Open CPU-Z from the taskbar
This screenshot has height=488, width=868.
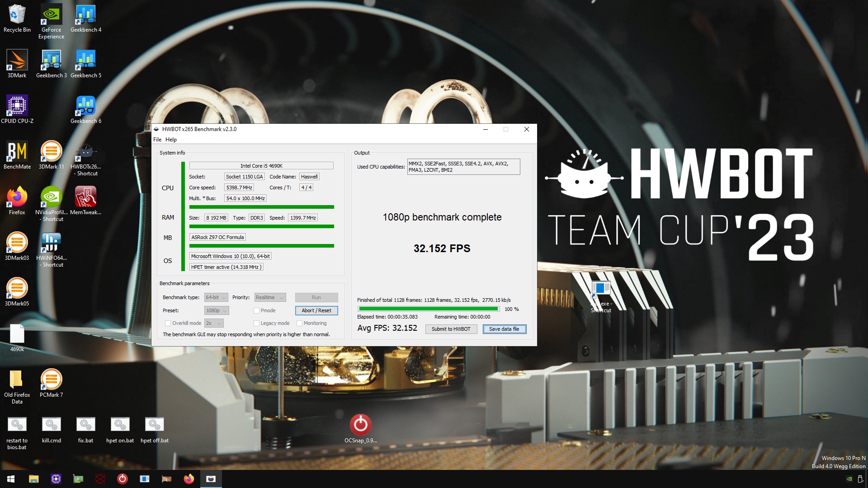56,479
